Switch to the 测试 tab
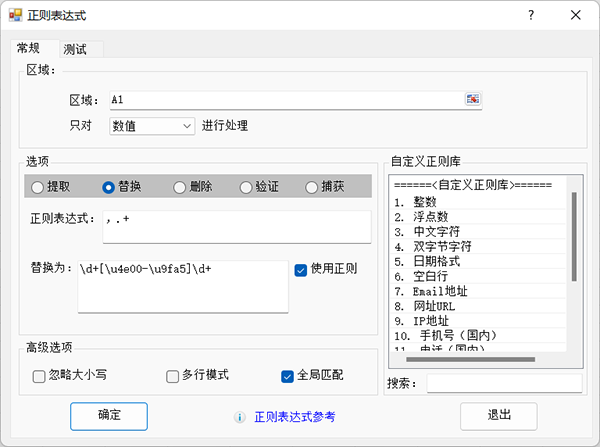The height and width of the screenshot is (447, 600). point(81,49)
